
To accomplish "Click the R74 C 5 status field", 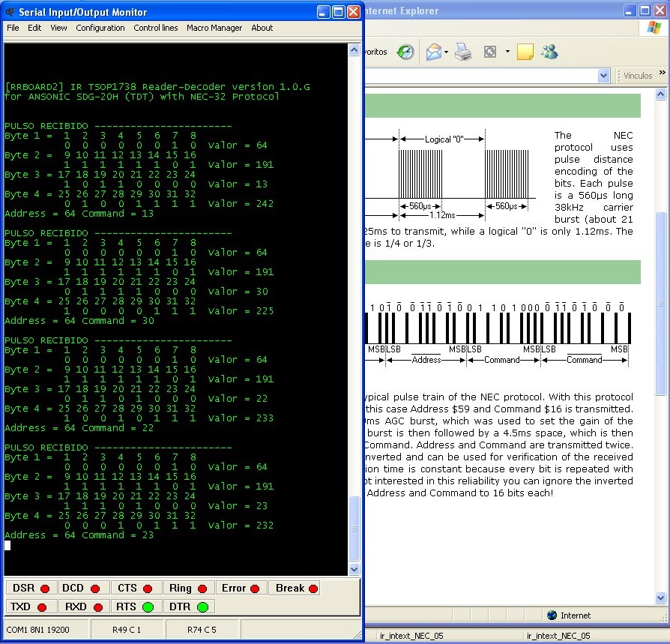I will [202, 630].
